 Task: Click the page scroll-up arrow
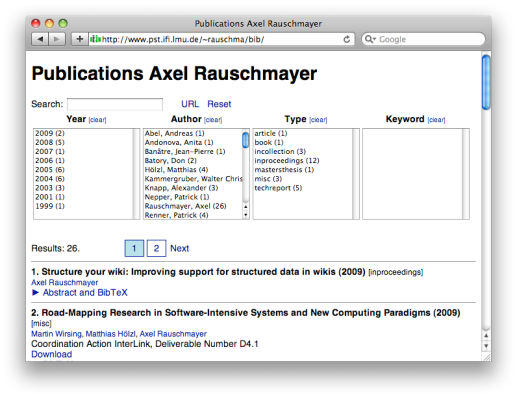(x=486, y=336)
